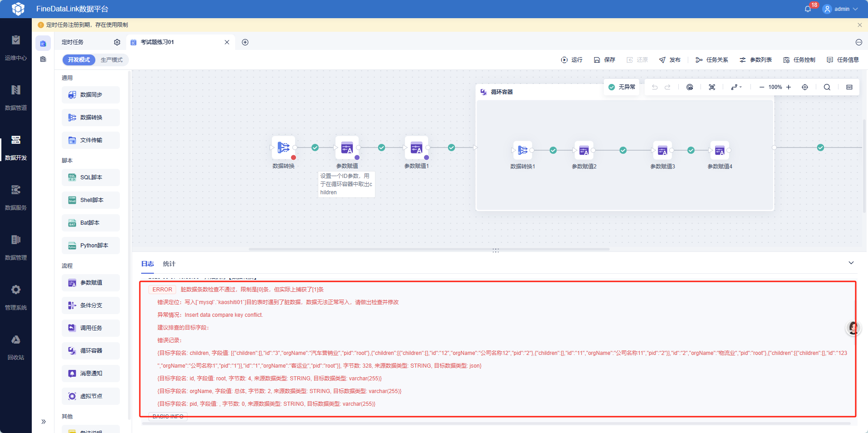
Task: Click the 保存 button
Action: point(604,60)
